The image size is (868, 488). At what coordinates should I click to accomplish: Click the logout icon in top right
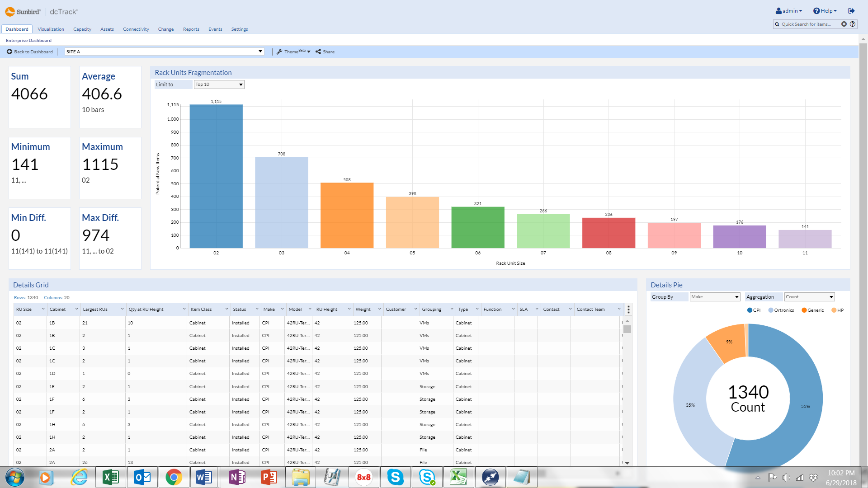[x=851, y=11]
